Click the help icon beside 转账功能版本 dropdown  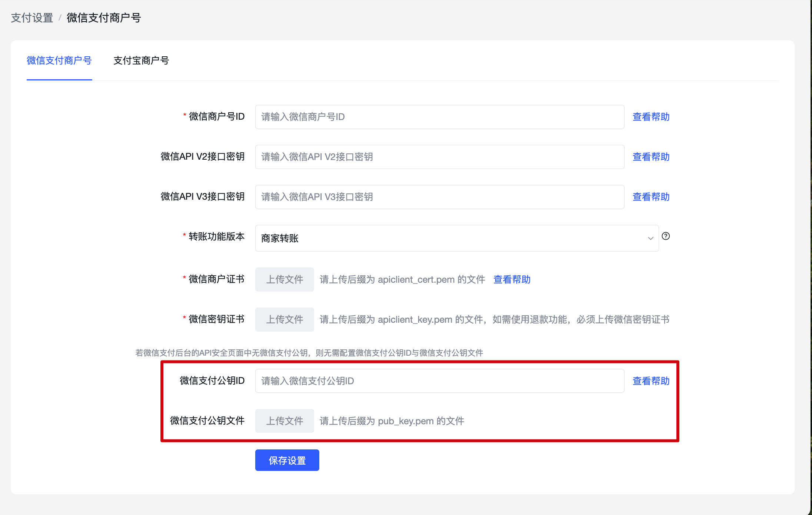666,236
